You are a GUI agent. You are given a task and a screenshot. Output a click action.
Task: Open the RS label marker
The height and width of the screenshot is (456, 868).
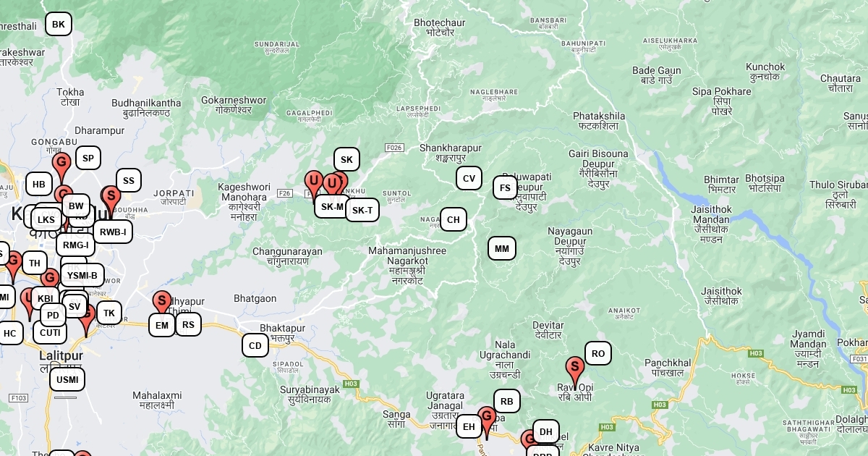(x=188, y=324)
